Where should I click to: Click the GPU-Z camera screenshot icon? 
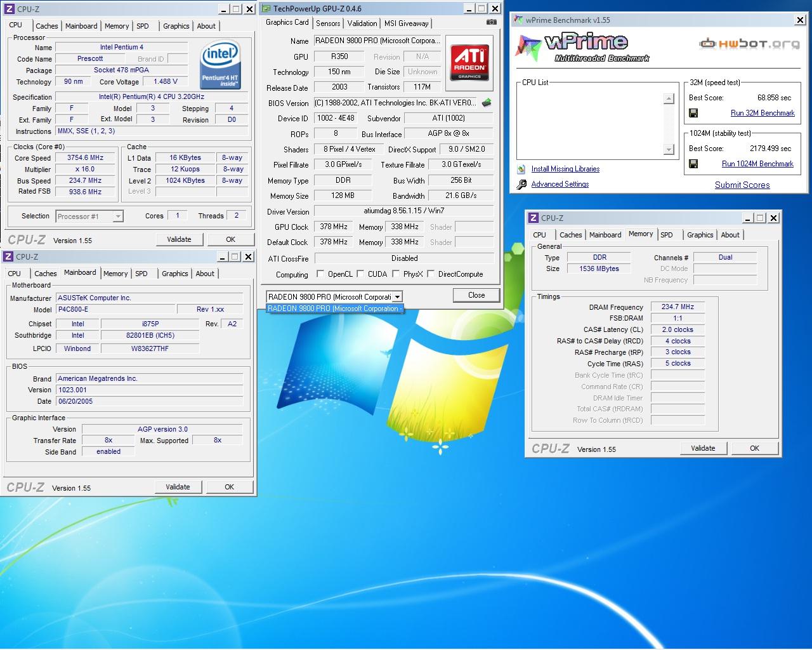pos(491,22)
